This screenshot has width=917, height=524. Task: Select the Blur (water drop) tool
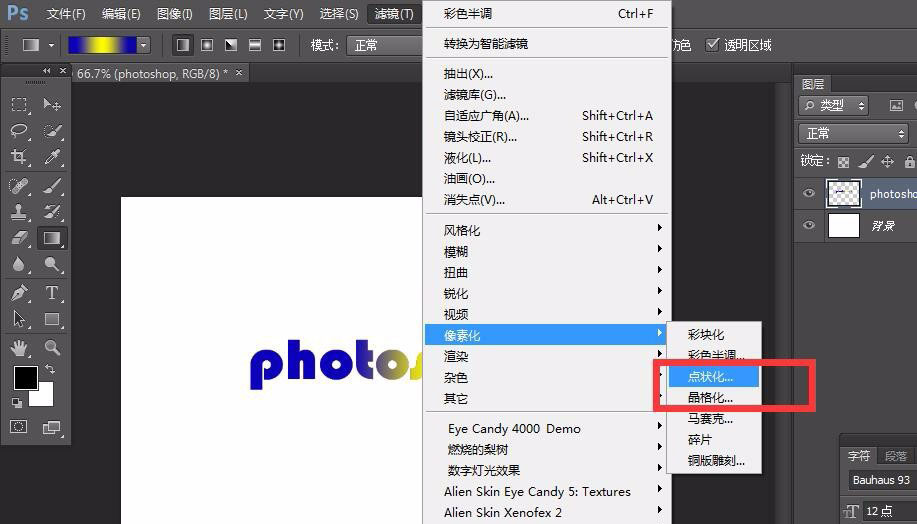[19, 264]
